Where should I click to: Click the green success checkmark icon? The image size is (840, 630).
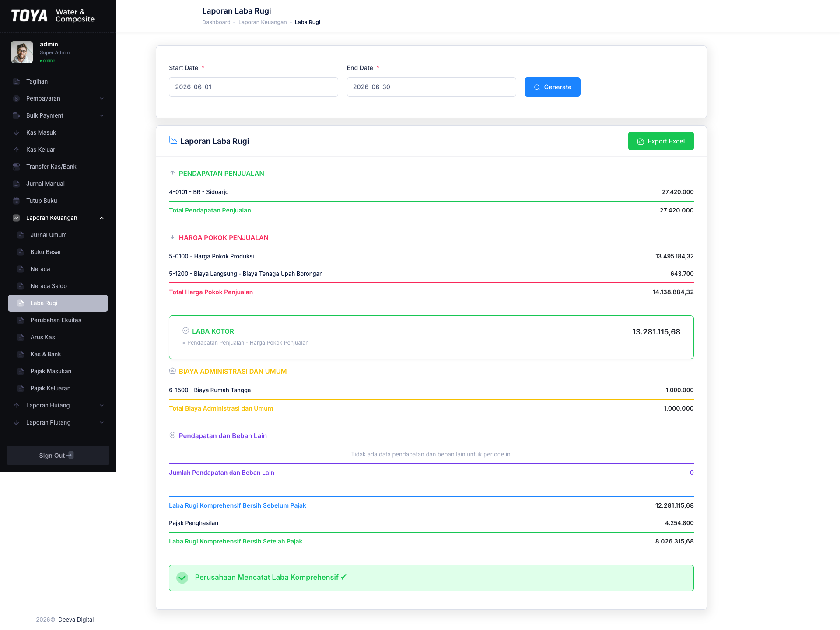[182, 578]
